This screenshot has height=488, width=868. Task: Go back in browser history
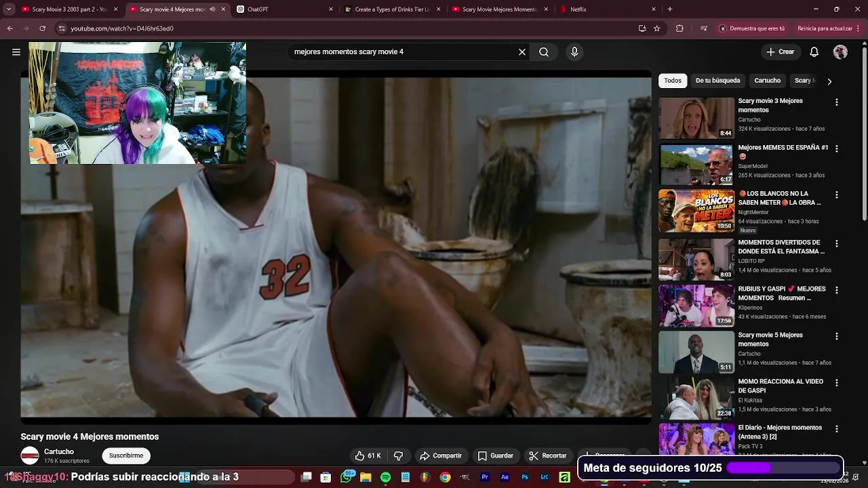pos(9,28)
